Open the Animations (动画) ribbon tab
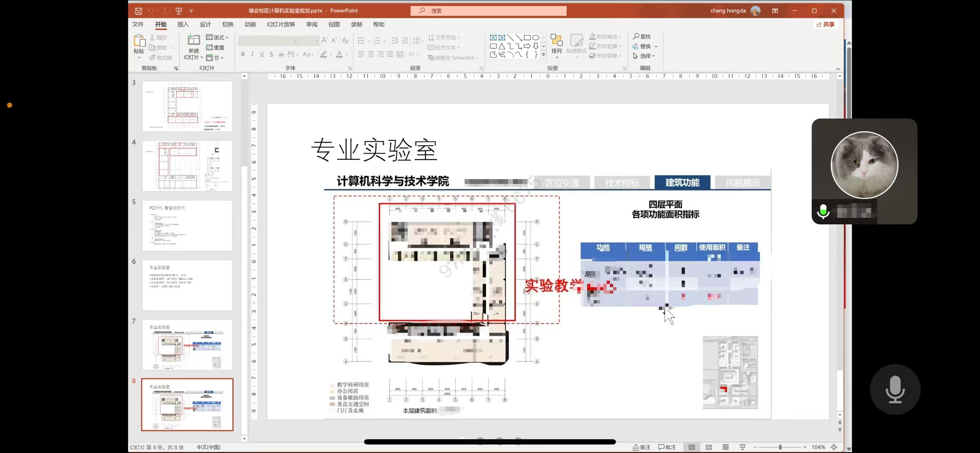This screenshot has height=453, width=980. (x=250, y=24)
